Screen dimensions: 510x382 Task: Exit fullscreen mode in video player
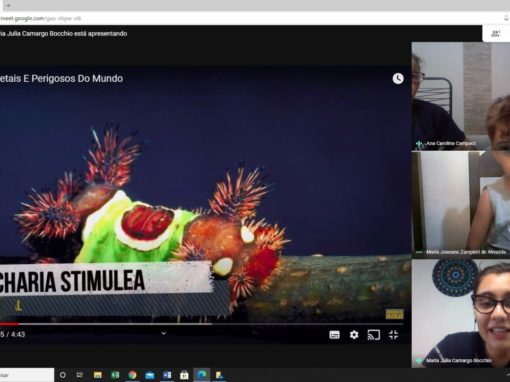coord(394,335)
